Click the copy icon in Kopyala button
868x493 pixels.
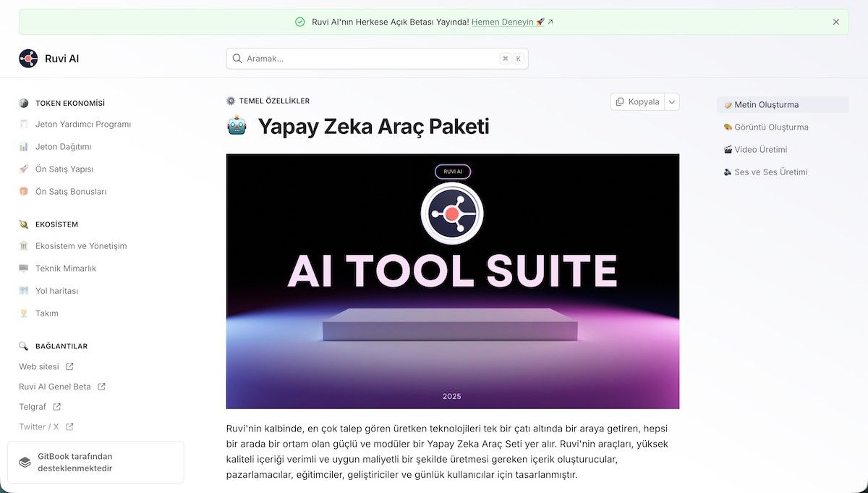(620, 102)
